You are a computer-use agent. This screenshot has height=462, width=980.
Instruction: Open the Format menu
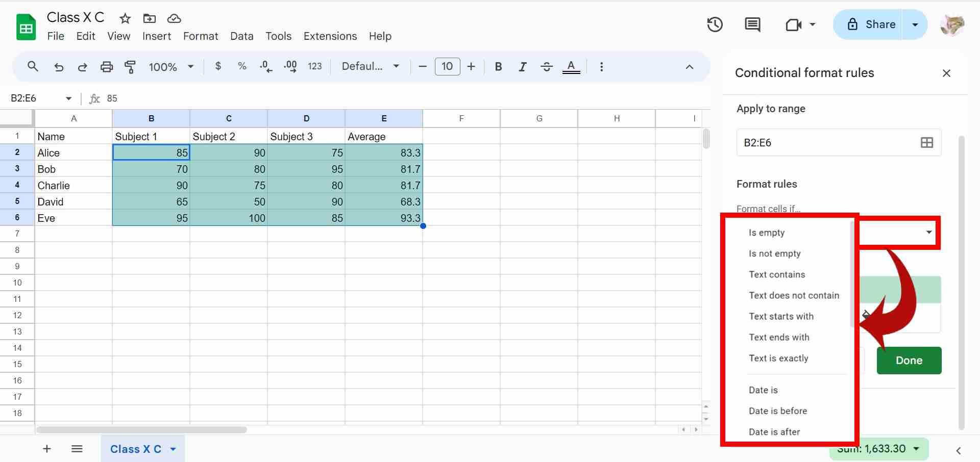(x=200, y=36)
